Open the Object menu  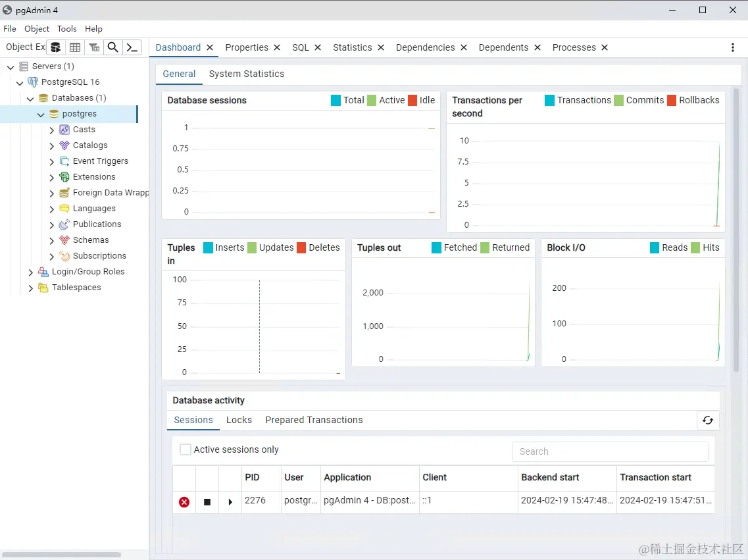37,28
